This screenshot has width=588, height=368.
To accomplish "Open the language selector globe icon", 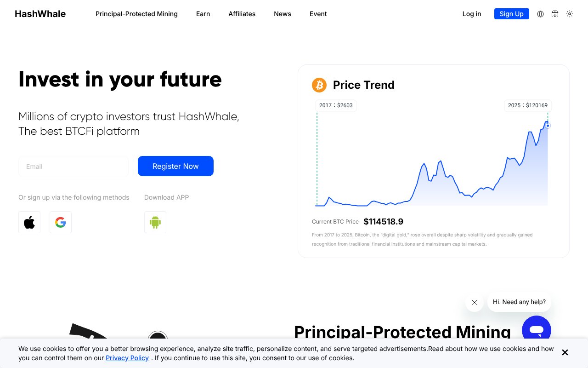I will 540,14.
